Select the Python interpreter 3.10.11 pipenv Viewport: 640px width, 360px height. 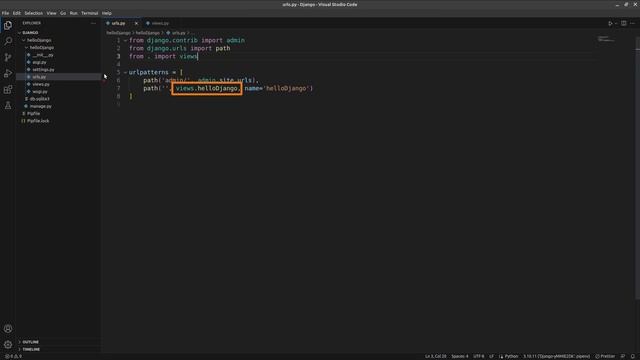pos(556,356)
